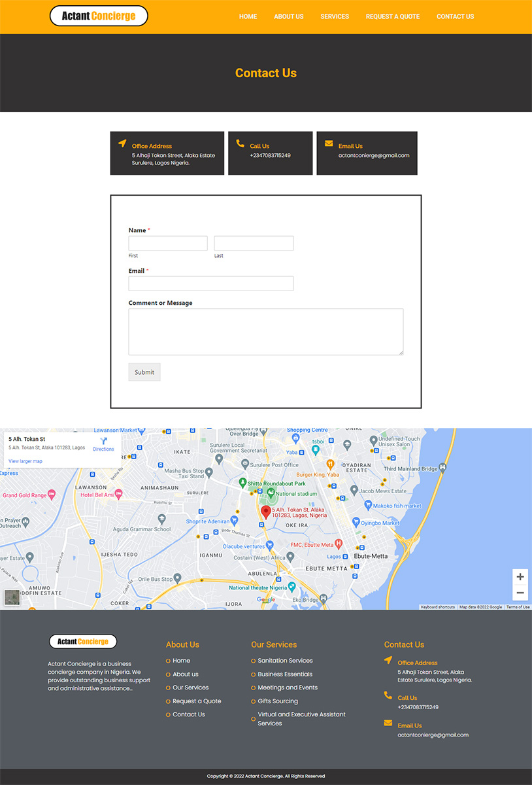Switch map to satellite thumbnail view

pos(12,597)
